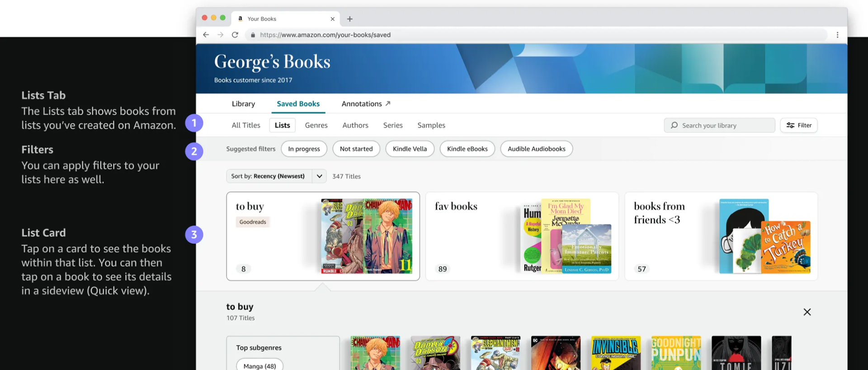The width and height of the screenshot is (868, 370).
Task: Click the 107 Titles count text
Action: pos(241,318)
